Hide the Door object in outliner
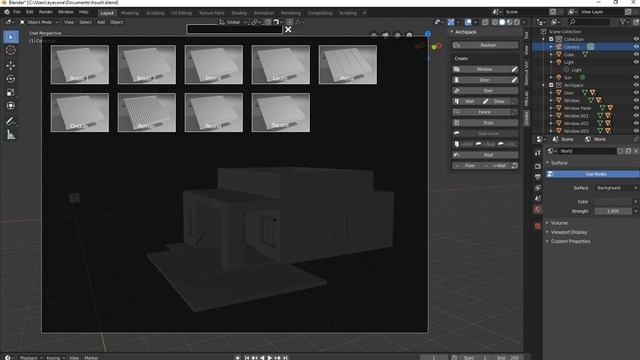This screenshot has width=640, height=360. pos(636,93)
